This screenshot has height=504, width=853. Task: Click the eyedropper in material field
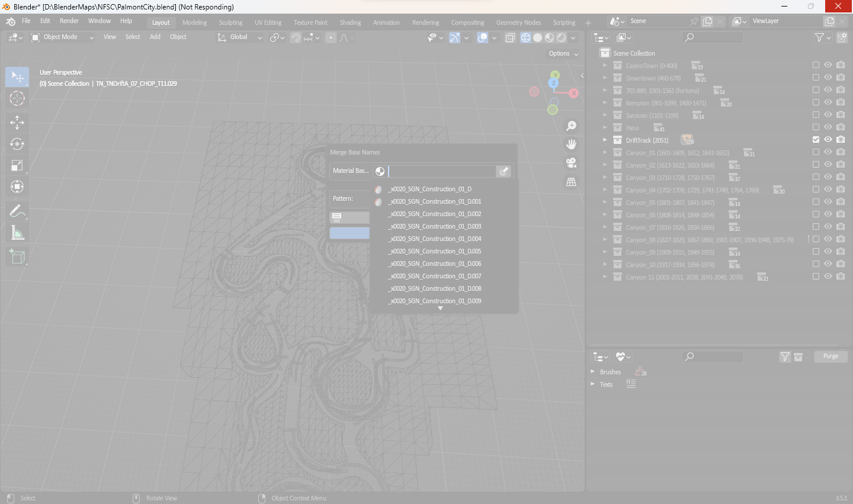504,171
